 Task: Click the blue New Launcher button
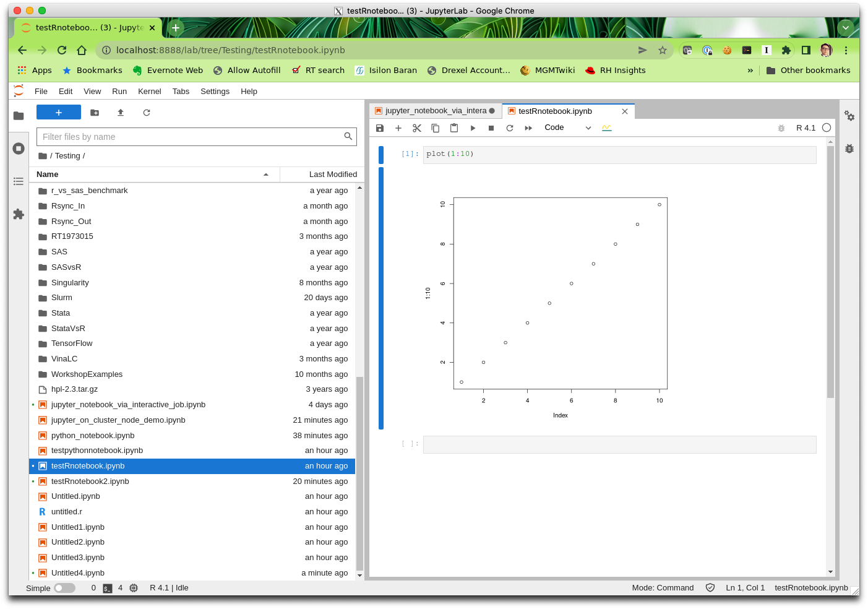[x=59, y=112]
